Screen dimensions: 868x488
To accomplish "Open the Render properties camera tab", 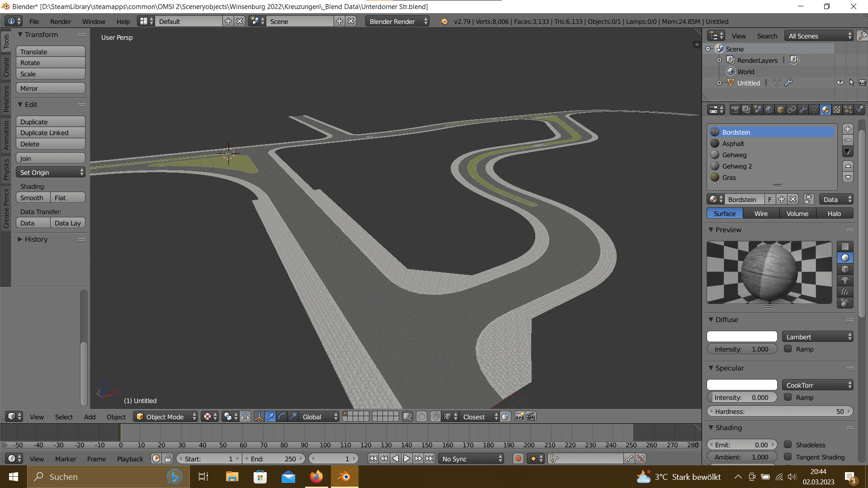I will [735, 110].
